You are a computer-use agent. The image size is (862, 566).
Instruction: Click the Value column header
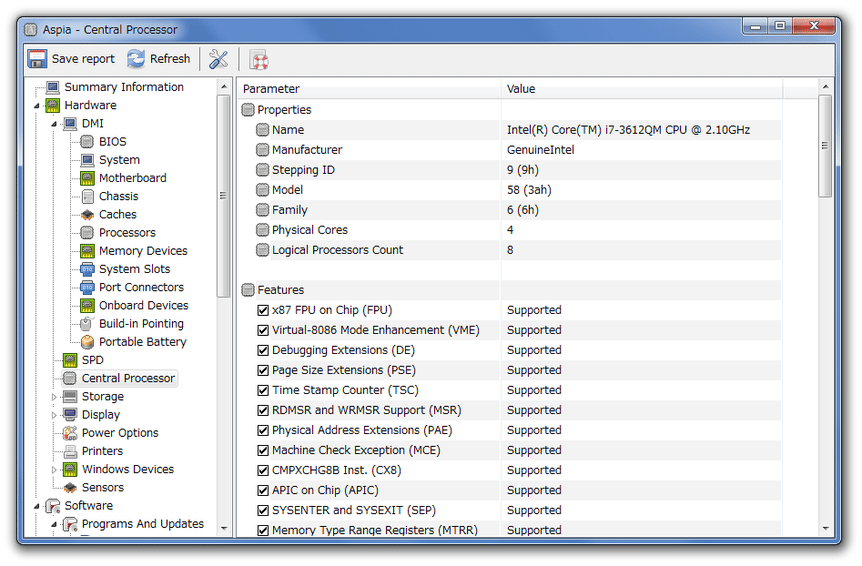[x=642, y=88]
